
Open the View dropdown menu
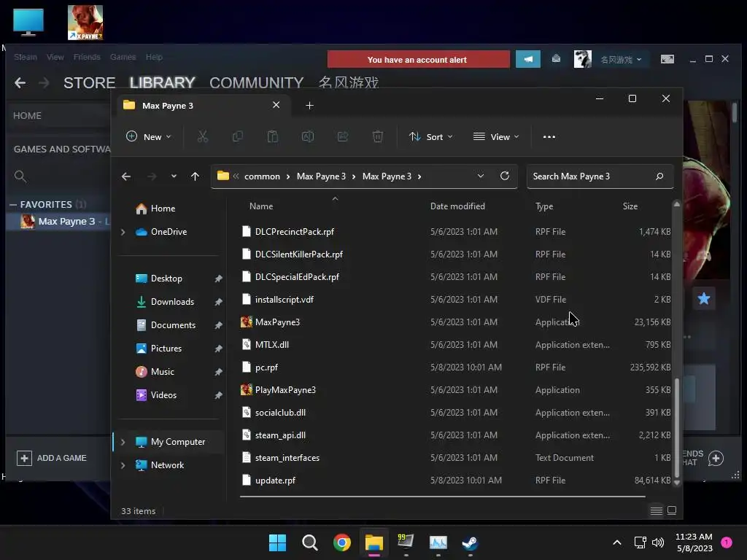[x=496, y=136]
